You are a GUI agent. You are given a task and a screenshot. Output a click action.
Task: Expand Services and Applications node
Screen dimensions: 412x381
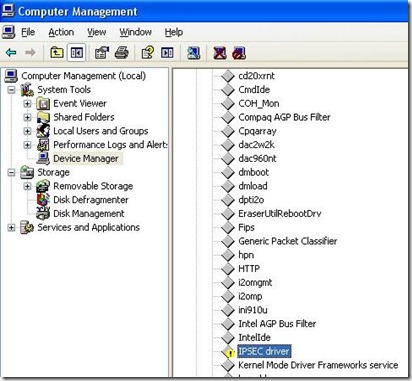[11, 227]
